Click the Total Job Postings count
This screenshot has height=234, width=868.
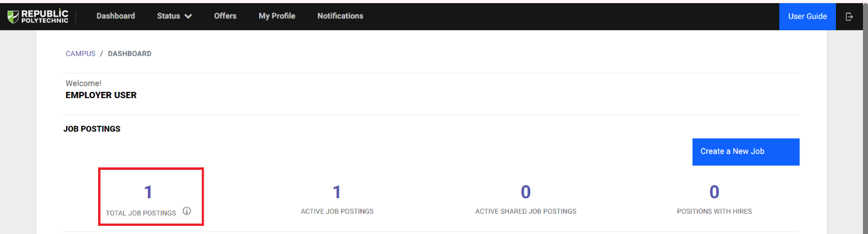[148, 192]
